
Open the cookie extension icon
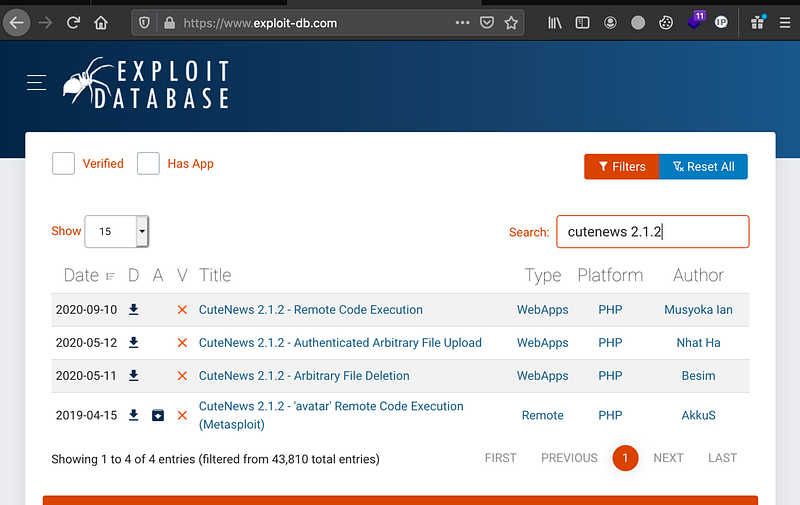(666, 23)
